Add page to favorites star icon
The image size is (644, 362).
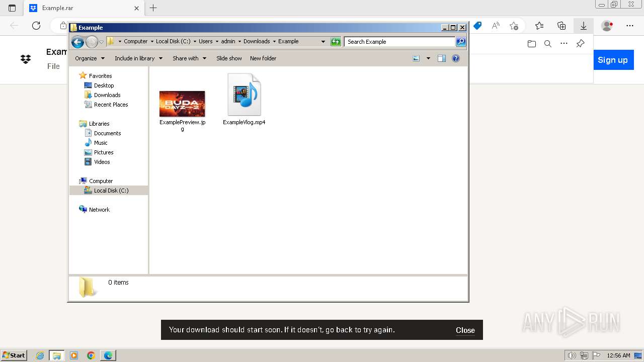tap(514, 26)
